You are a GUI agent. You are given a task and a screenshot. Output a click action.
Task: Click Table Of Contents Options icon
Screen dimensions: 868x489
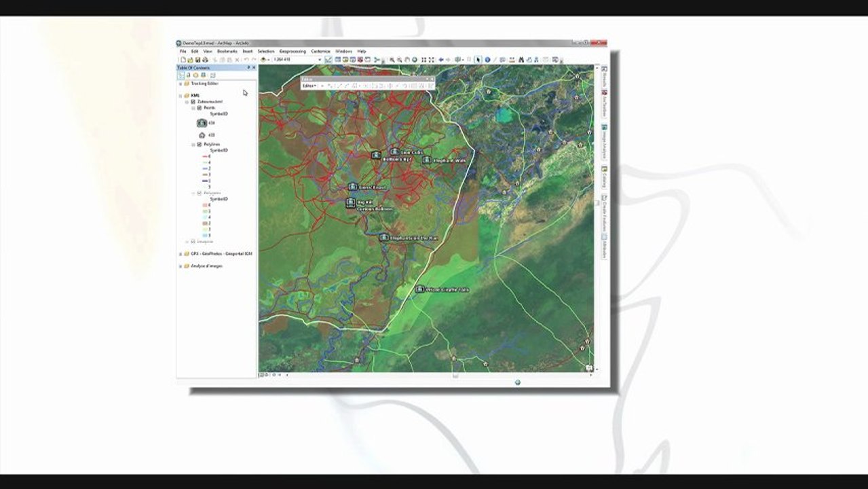tap(212, 75)
